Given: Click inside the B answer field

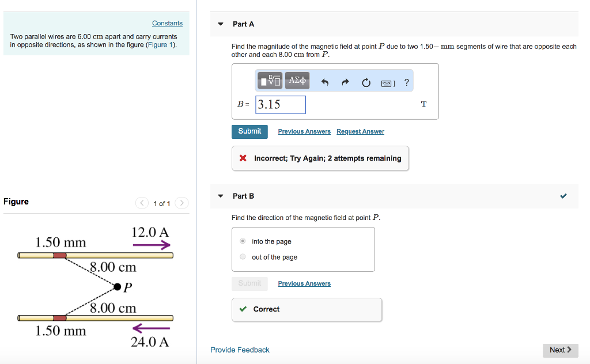Looking at the screenshot, I should [281, 104].
